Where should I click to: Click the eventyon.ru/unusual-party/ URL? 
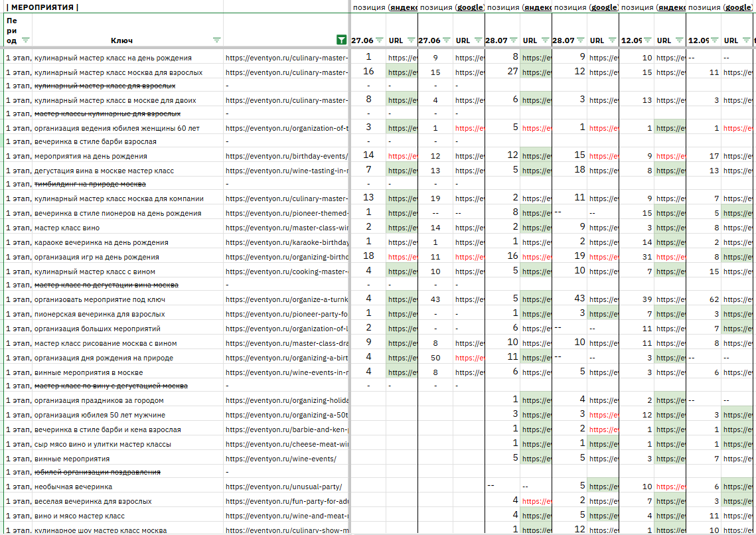(285, 487)
